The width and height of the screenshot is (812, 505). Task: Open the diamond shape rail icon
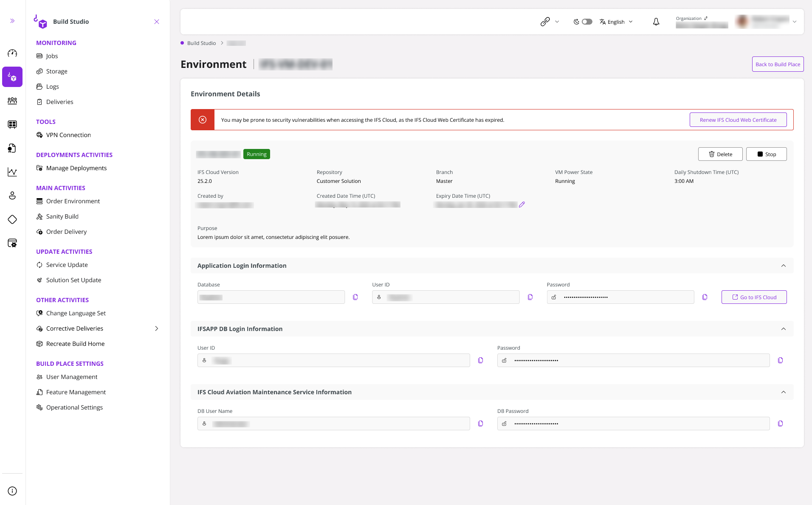(x=12, y=219)
